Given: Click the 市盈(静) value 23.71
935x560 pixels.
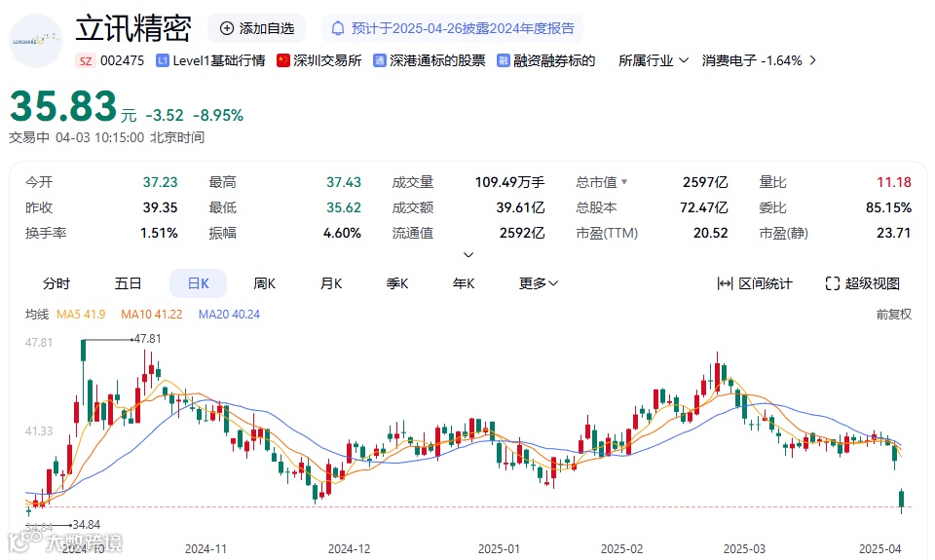Looking at the screenshot, I should (894, 233).
